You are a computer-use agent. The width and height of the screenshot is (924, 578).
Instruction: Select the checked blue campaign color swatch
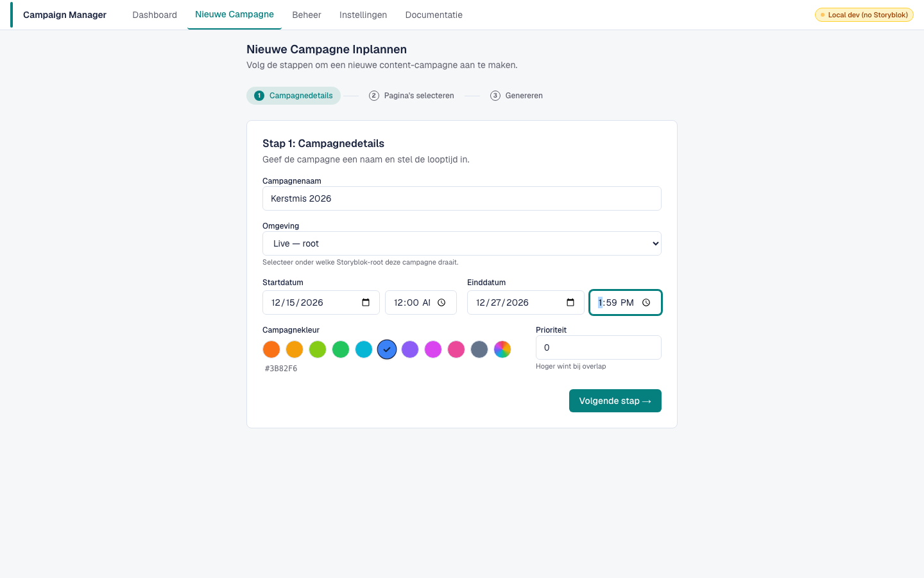click(x=387, y=349)
